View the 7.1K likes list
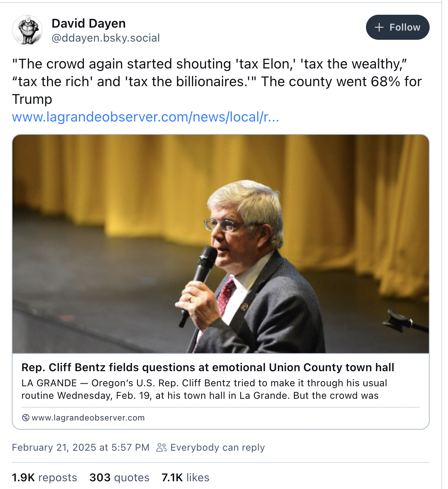 point(185,478)
